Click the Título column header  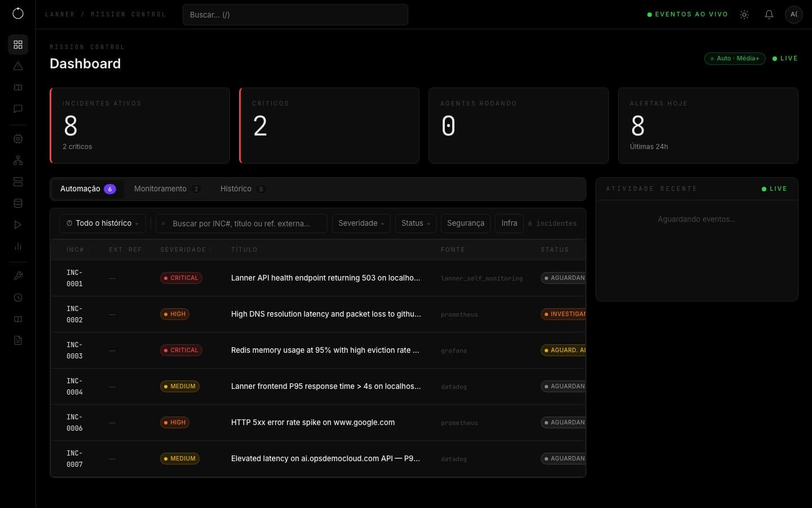pyautogui.click(x=244, y=249)
